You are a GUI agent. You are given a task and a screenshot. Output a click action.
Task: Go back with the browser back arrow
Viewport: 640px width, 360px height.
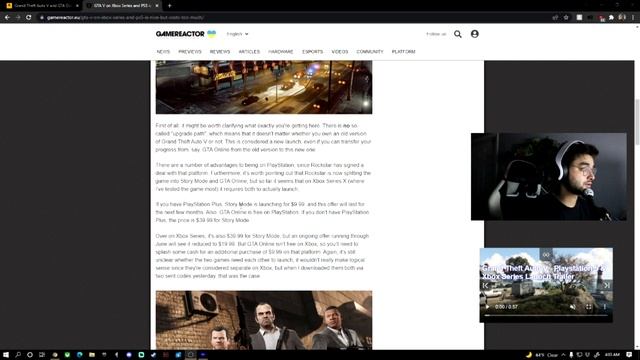click(7, 18)
